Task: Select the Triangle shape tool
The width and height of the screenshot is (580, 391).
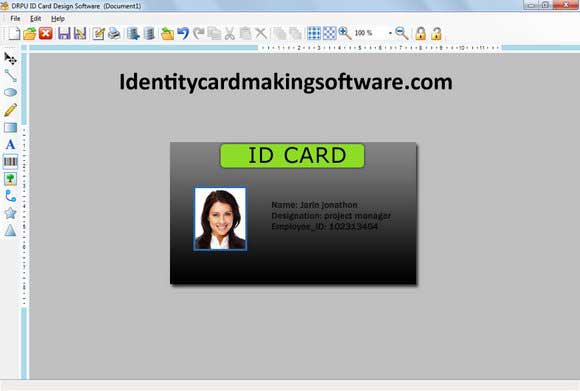Action: click(10, 230)
